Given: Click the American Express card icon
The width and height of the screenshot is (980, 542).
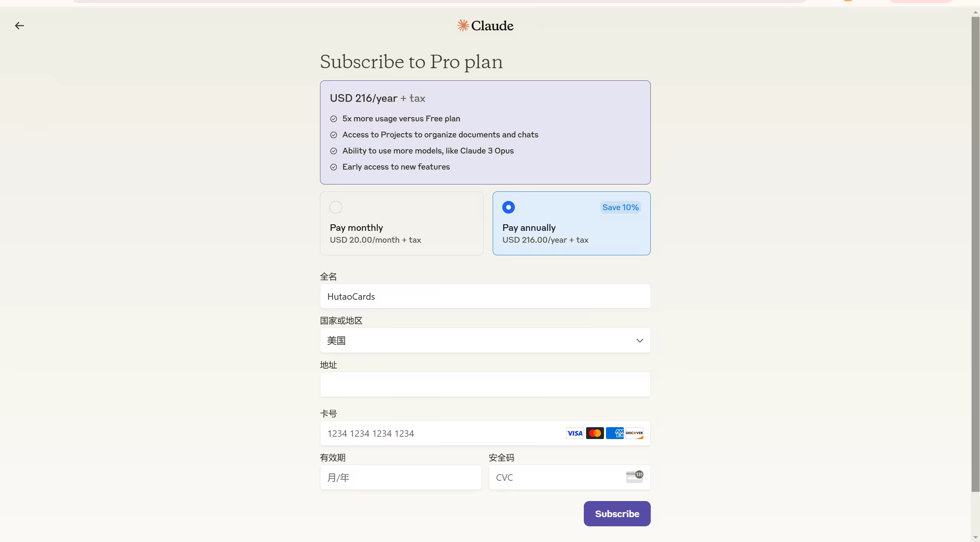Looking at the screenshot, I should (615, 433).
